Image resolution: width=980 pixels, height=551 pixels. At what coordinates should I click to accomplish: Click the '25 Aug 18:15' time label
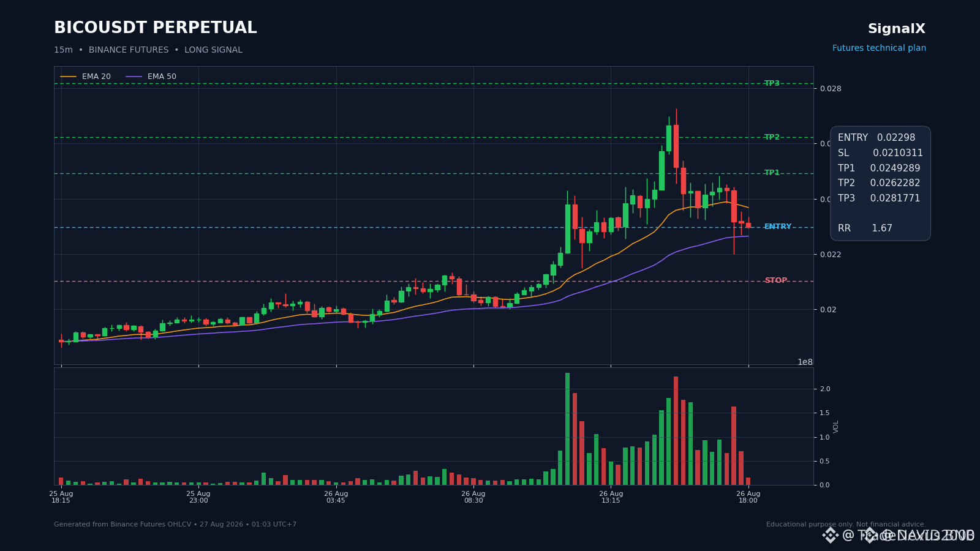click(x=61, y=497)
